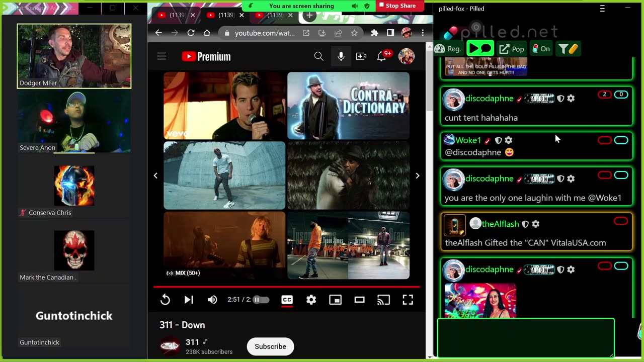Go to the browser home page
The image size is (644, 362).
coord(207,33)
